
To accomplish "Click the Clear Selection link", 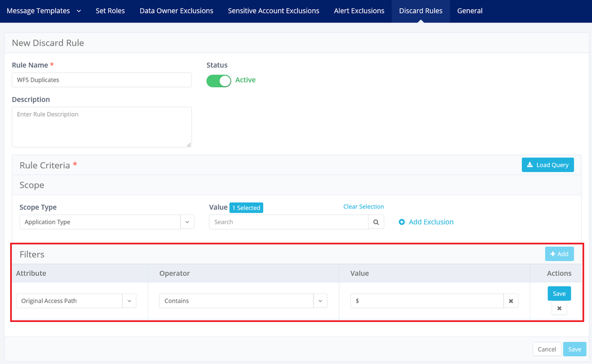I will [x=363, y=207].
